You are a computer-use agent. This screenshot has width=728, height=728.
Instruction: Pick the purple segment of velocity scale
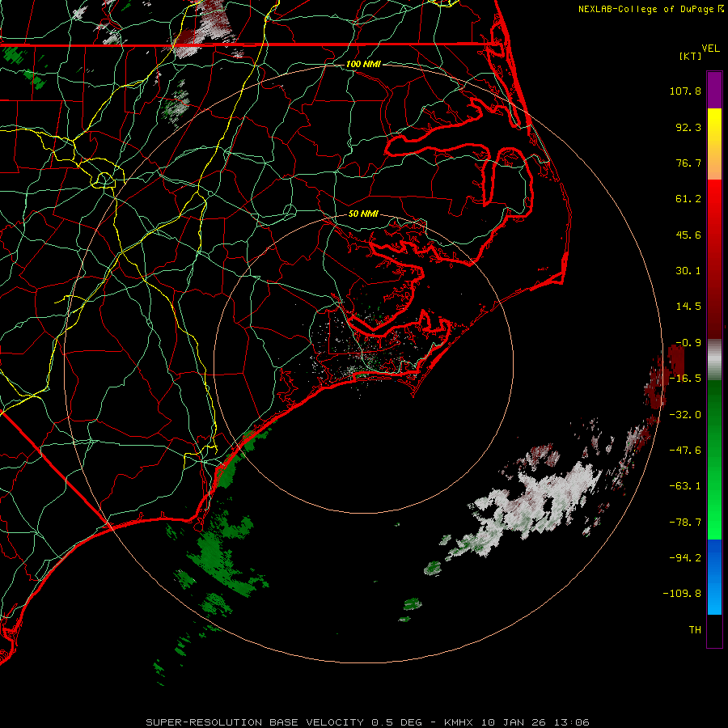pos(714,90)
